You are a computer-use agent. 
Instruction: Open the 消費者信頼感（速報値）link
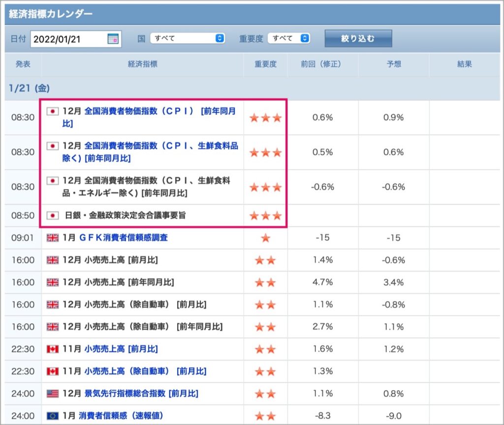[121, 416]
